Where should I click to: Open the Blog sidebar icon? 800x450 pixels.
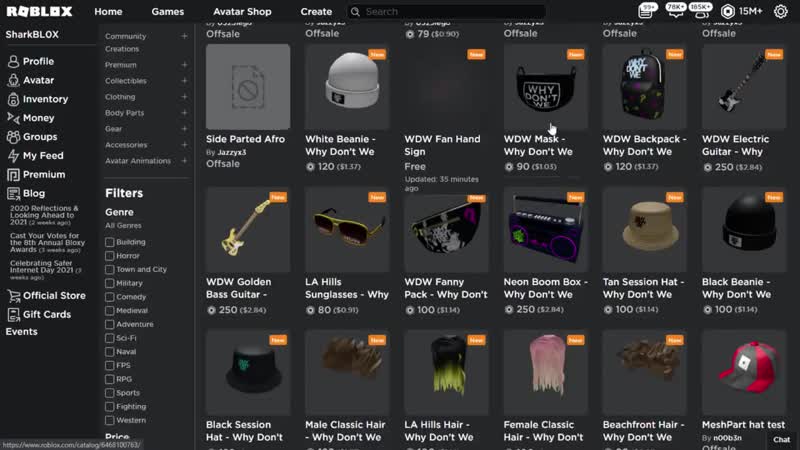(x=13, y=193)
